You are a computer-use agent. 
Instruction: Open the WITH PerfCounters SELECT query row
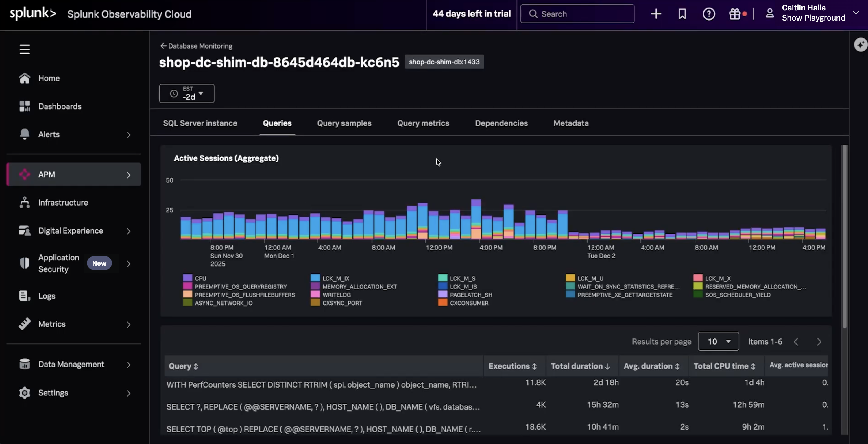coord(496,384)
